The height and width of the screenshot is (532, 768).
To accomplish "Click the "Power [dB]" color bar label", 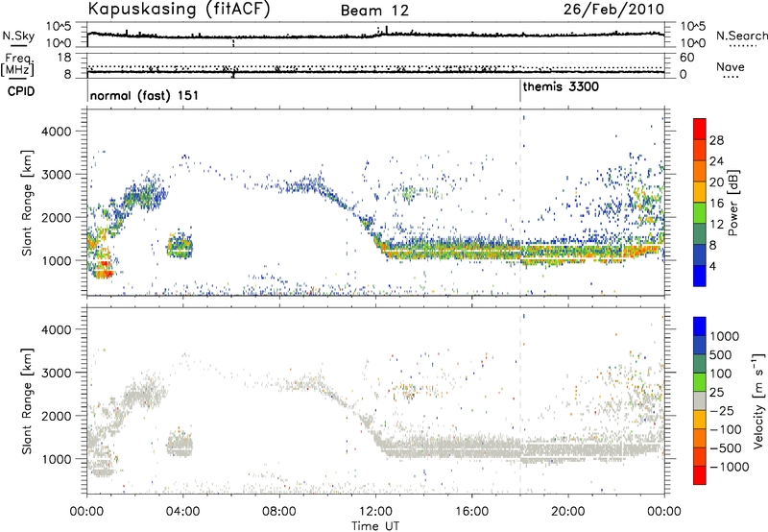I will tap(733, 203).
